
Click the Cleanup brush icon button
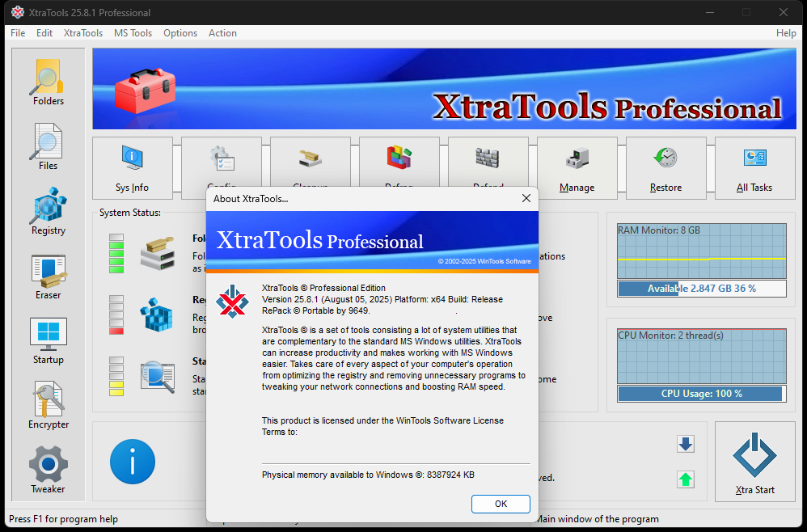click(x=311, y=158)
